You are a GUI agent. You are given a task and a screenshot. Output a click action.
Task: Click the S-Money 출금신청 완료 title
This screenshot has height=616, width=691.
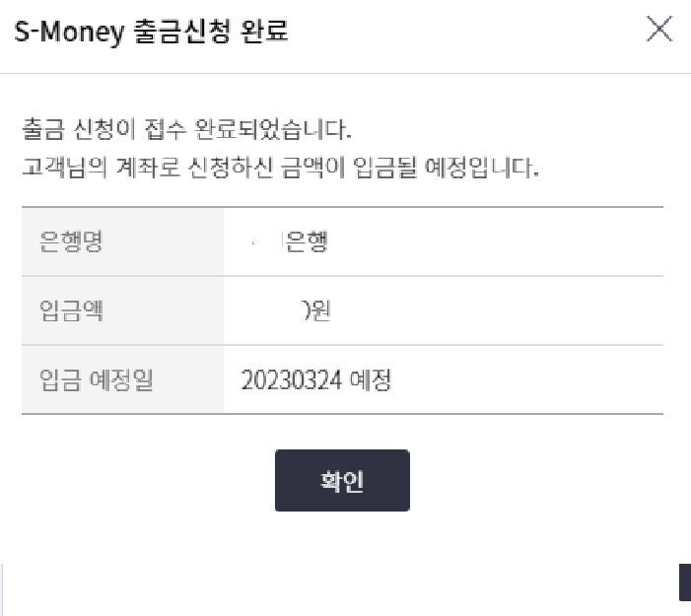pos(151,32)
